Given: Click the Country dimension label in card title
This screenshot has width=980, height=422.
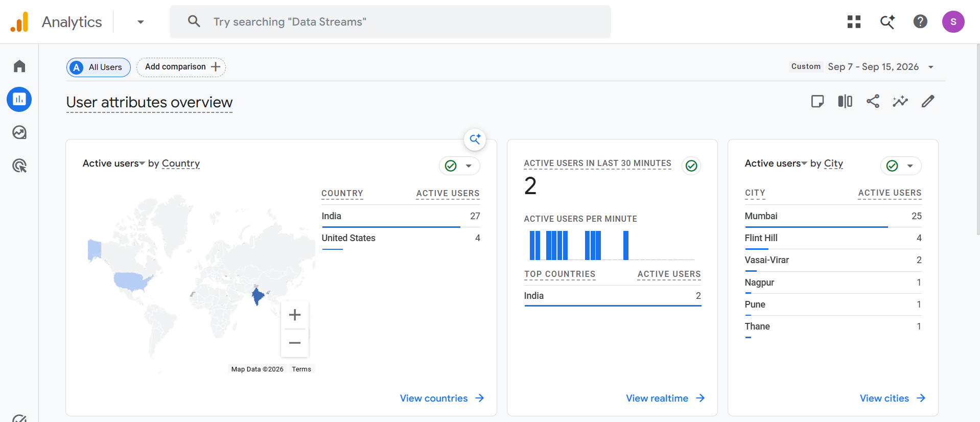Looking at the screenshot, I should (x=181, y=163).
